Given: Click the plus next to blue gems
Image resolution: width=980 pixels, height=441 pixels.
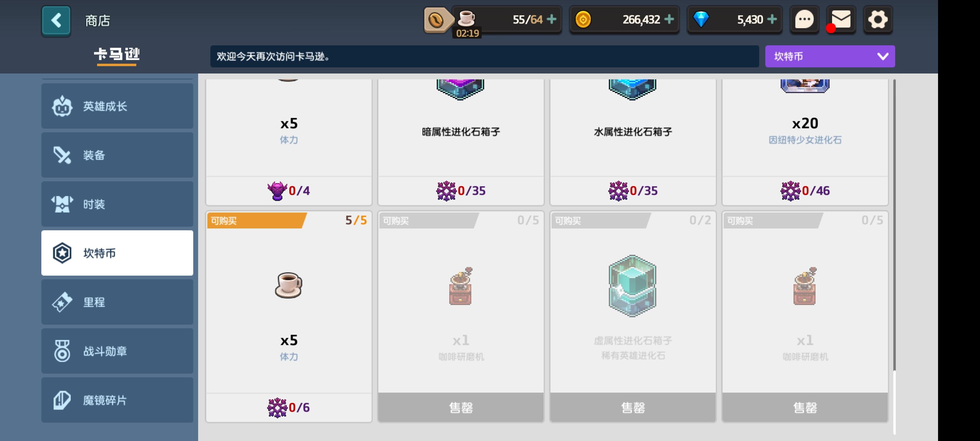Looking at the screenshot, I should [772, 19].
